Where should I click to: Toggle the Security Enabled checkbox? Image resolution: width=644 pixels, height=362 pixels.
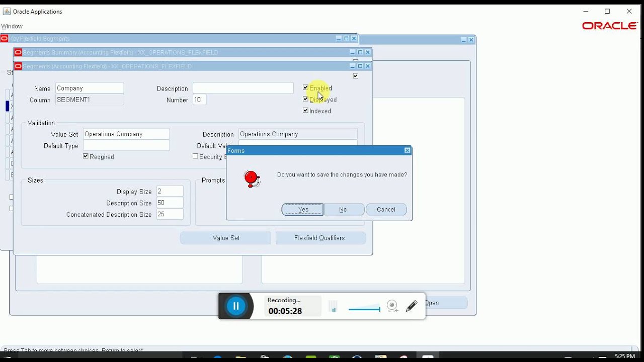[x=195, y=156]
